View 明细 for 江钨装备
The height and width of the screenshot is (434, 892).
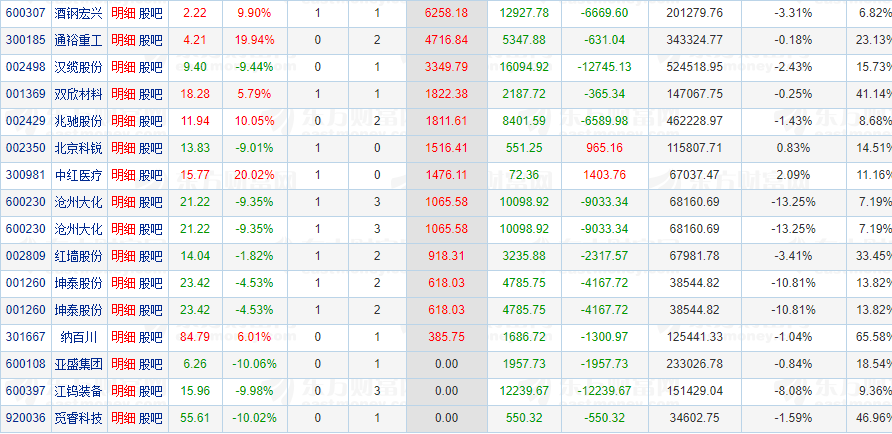tap(123, 391)
